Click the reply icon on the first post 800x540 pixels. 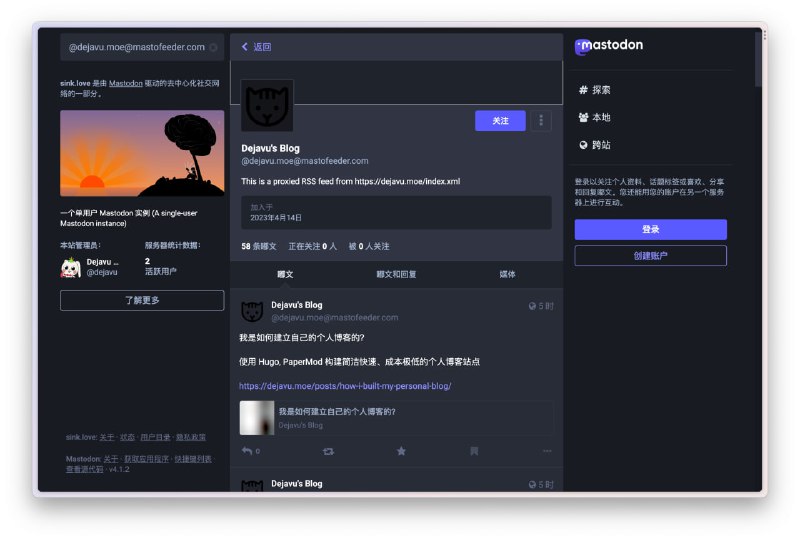247,451
